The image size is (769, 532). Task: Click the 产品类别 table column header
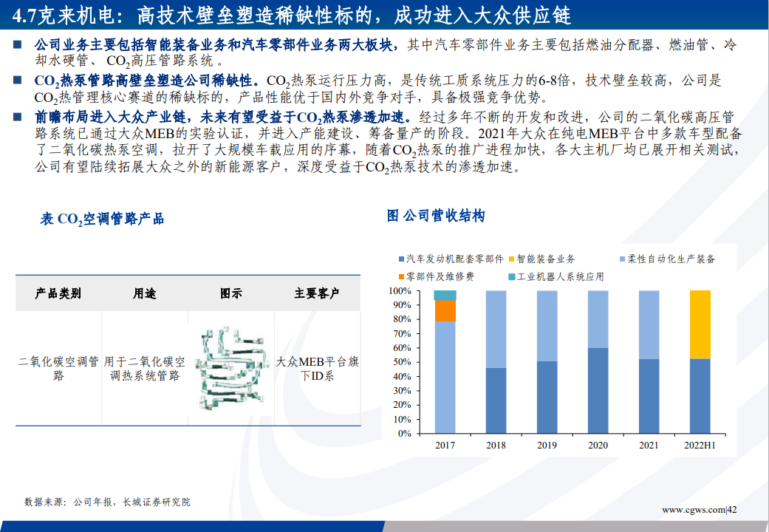pos(58,293)
